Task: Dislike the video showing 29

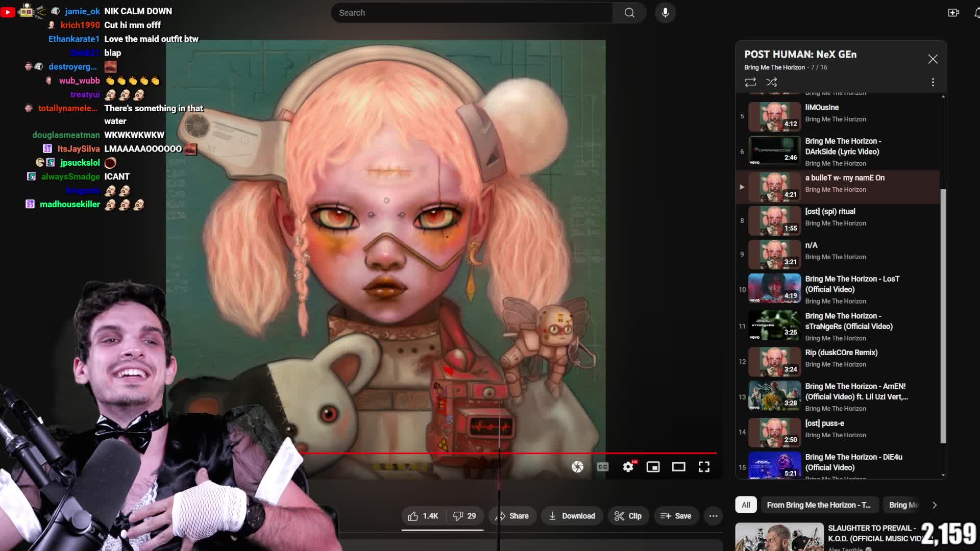Action: click(x=465, y=516)
